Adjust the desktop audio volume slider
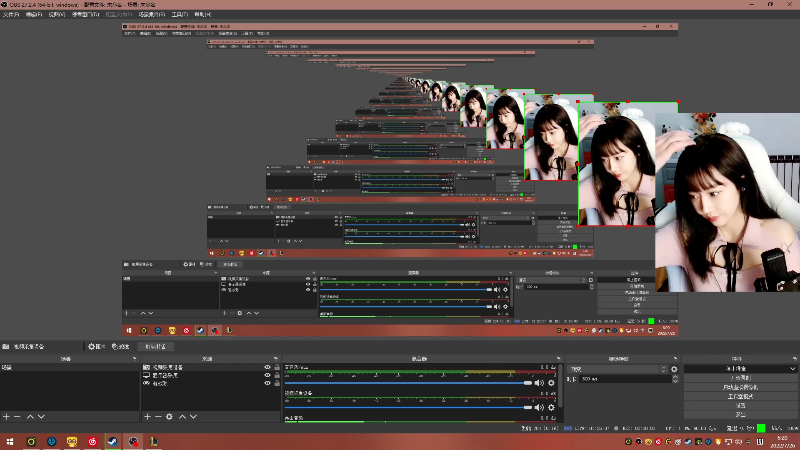Screen dimensions: 800x450 [x=408, y=383]
